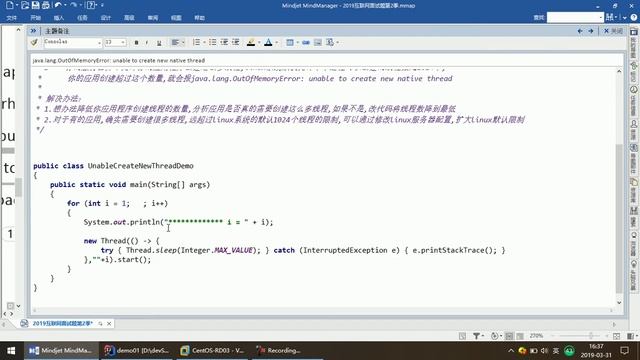Open the fourth menu bar item

(82, 18)
